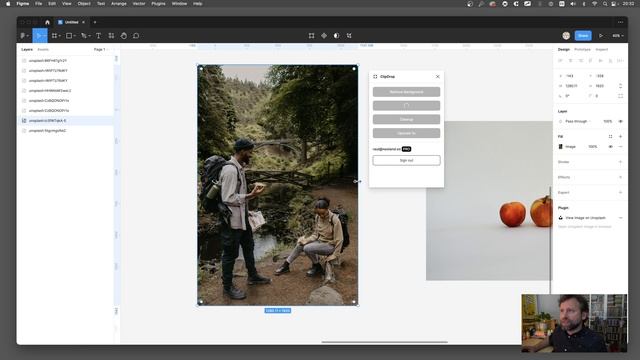This screenshot has height=360, width=640.
Task: Open the Frame tool options arrow
Action: tap(60, 36)
